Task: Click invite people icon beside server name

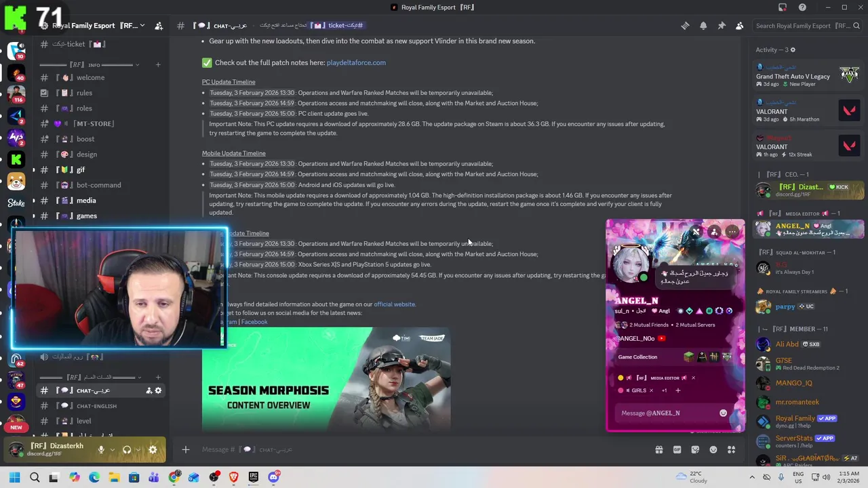Action: click(159, 26)
